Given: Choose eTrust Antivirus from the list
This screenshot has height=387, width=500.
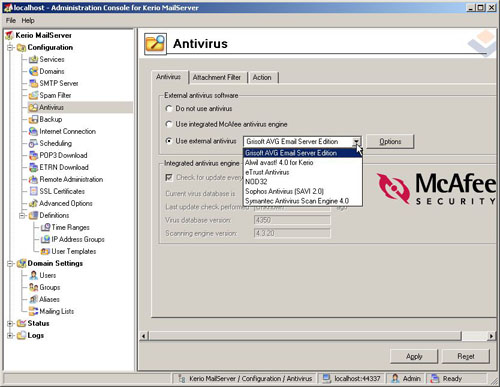Looking at the screenshot, I should [x=303, y=172].
